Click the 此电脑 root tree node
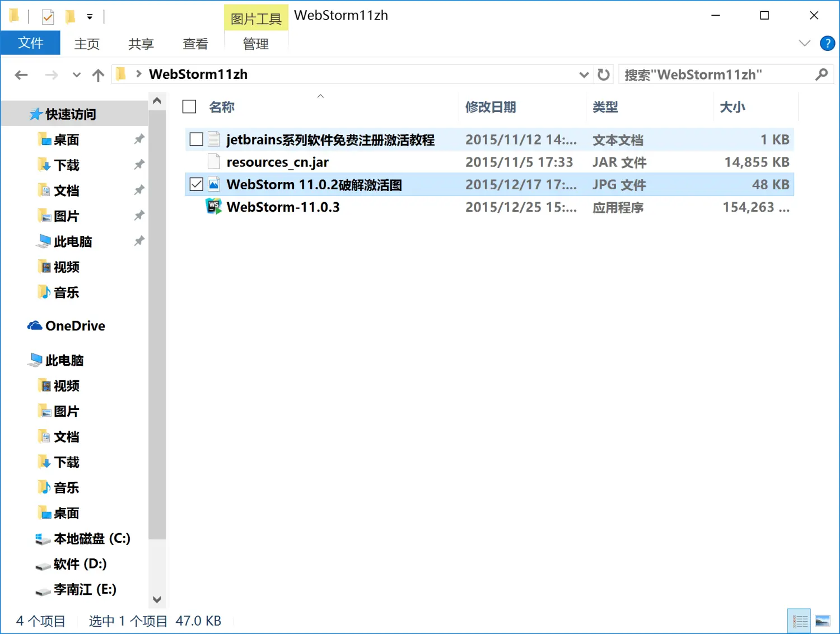Screen dimensions: 840x634 [x=64, y=360]
